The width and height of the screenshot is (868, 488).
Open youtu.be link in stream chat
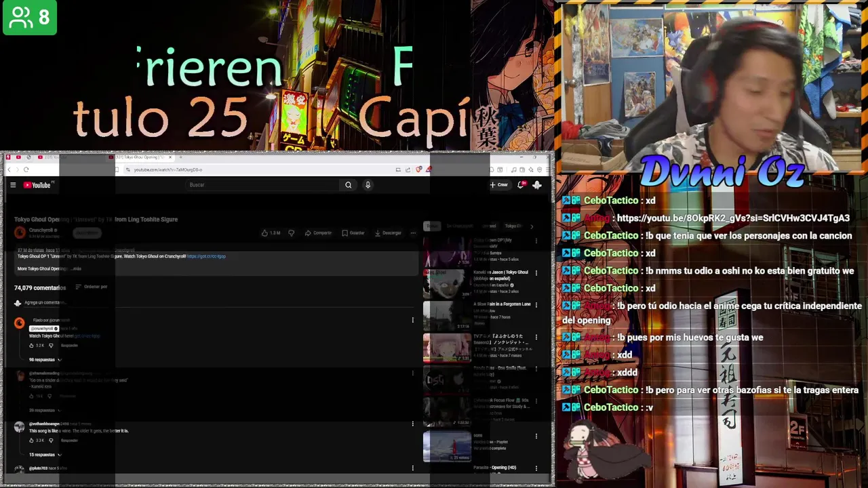pos(732,218)
